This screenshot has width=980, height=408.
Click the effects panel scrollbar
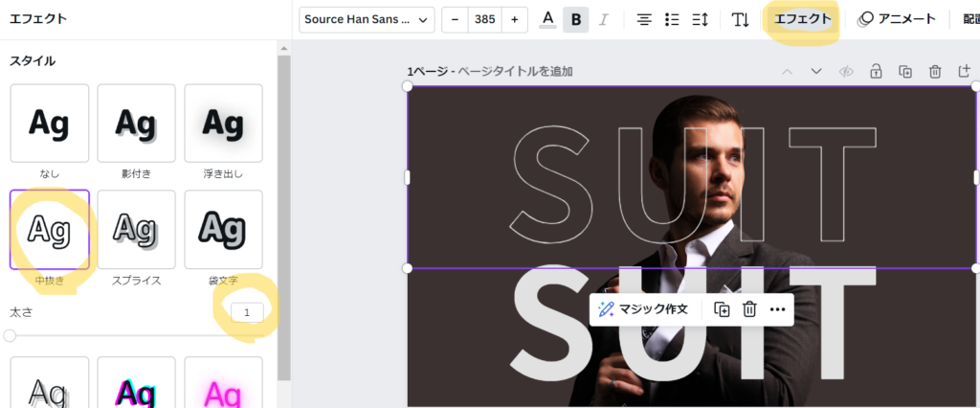tap(283, 215)
